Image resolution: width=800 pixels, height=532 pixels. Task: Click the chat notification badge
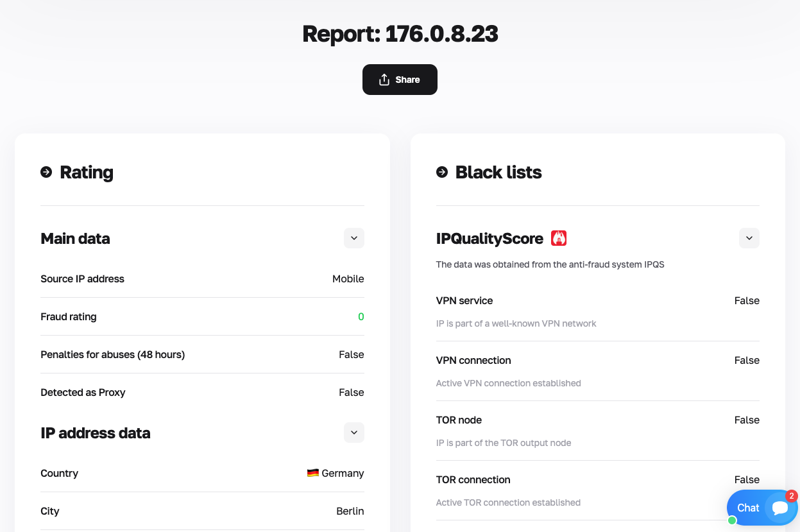(x=792, y=496)
